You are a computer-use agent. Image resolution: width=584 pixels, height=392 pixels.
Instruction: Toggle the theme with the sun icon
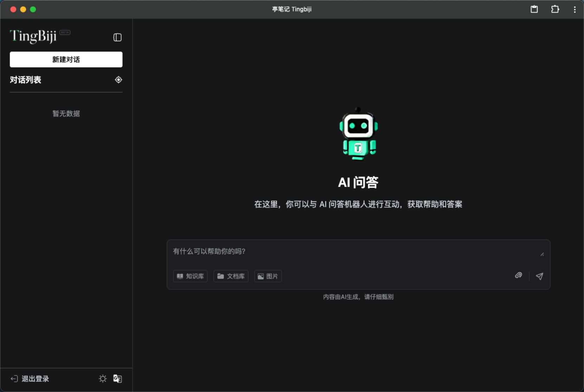tap(103, 379)
